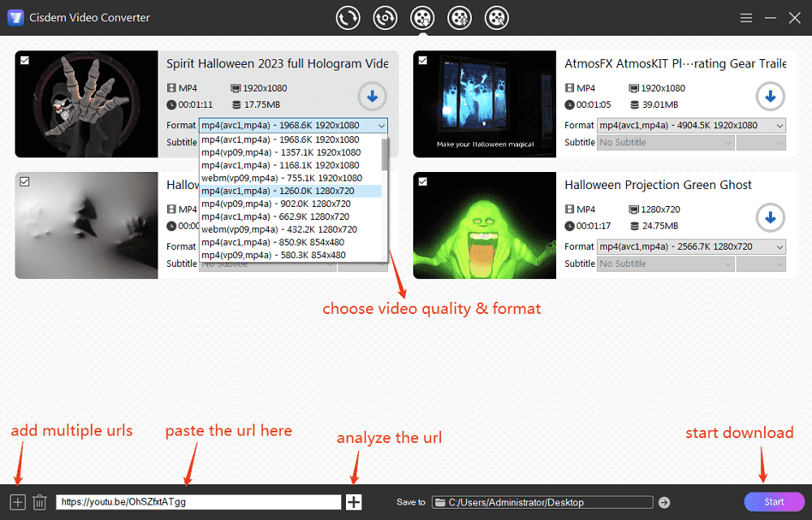
Task: Open the hamburger menu at top right
Action: [745, 16]
